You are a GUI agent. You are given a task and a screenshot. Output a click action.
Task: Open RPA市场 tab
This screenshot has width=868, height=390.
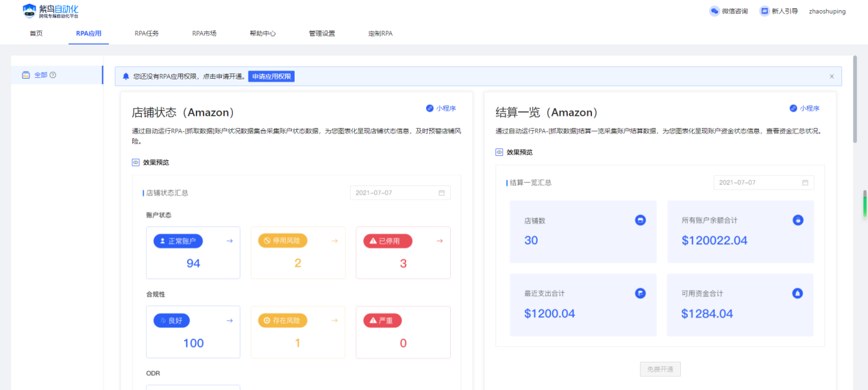click(204, 33)
